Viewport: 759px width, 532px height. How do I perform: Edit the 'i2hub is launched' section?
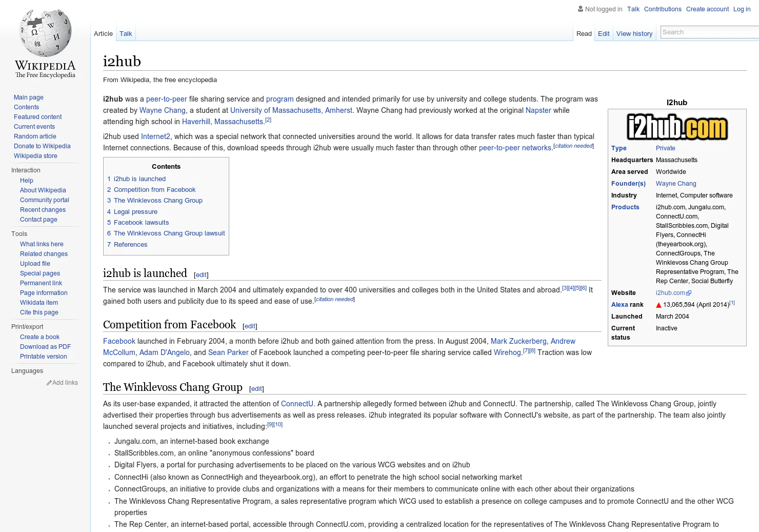tap(201, 275)
